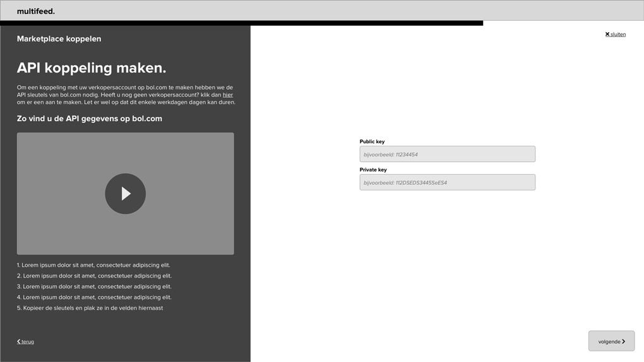Click the multifeed. logo
This screenshot has width=644, height=362.
coord(36,11)
